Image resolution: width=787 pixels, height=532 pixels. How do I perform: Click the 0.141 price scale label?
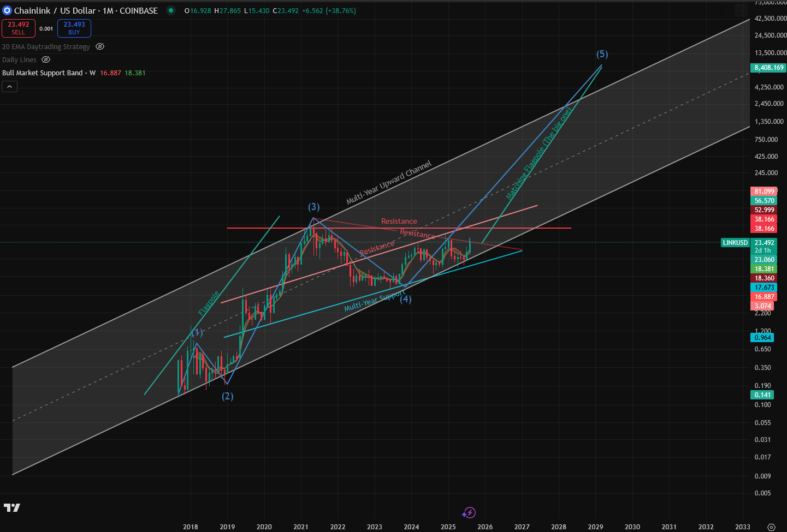tap(763, 395)
